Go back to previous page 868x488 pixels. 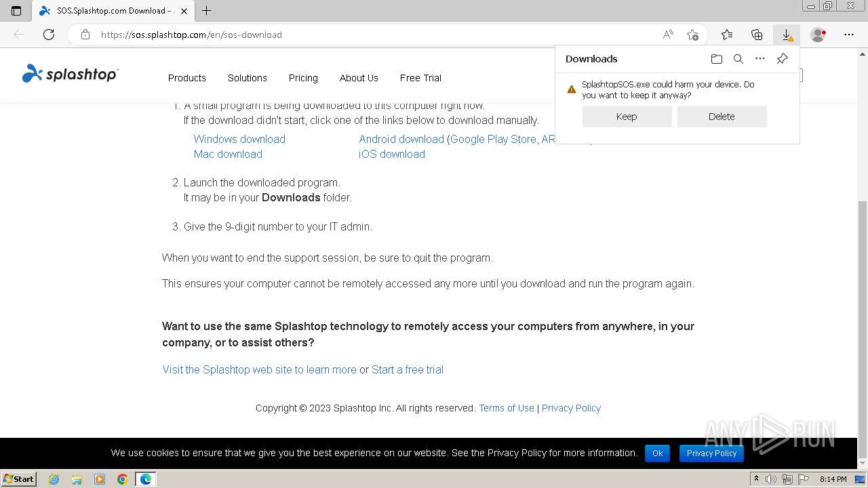(19, 35)
